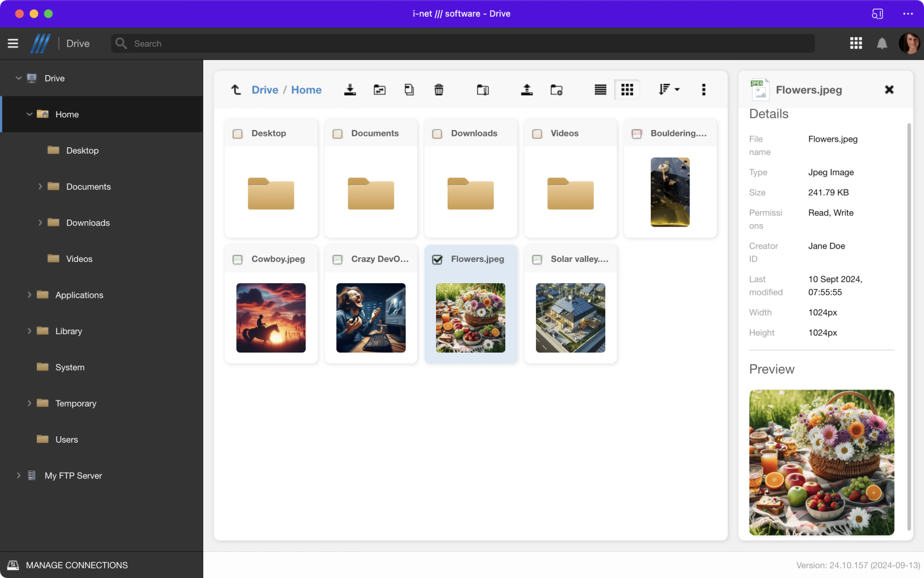Open the apps grid launcher
924x578 pixels.
pos(856,43)
